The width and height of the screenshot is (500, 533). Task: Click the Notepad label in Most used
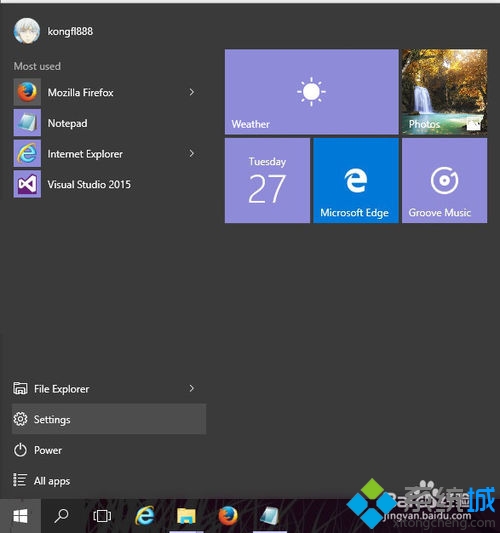[67, 123]
